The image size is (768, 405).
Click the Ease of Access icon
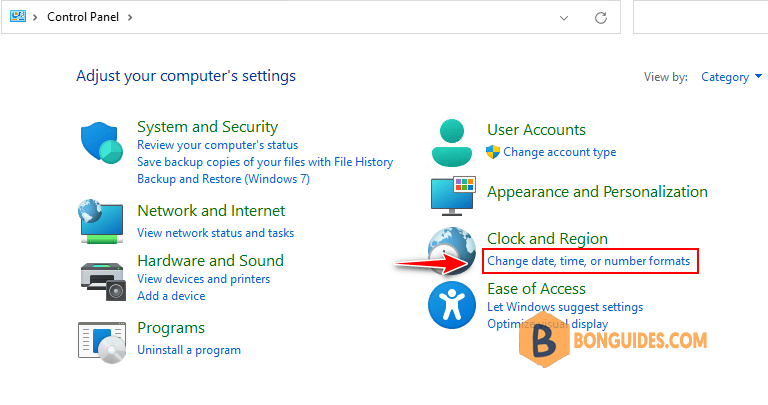pyautogui.click(x=452, y=305)
